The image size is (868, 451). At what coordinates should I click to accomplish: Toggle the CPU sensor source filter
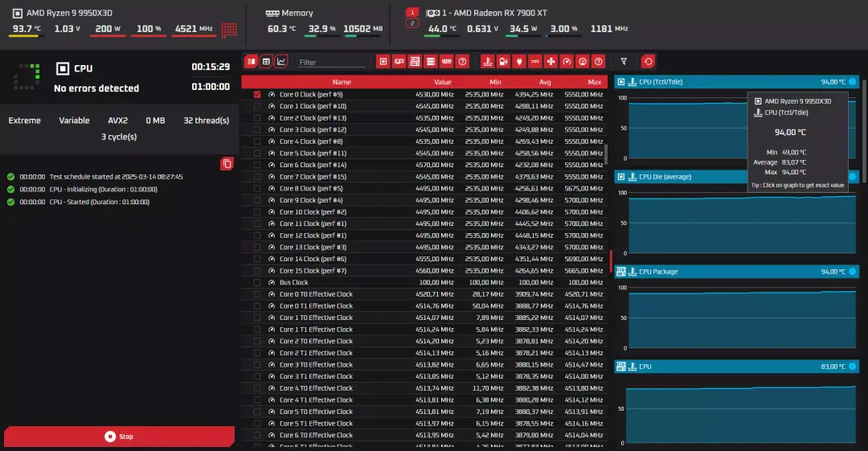pyautogui.click(x=383, y=61)
